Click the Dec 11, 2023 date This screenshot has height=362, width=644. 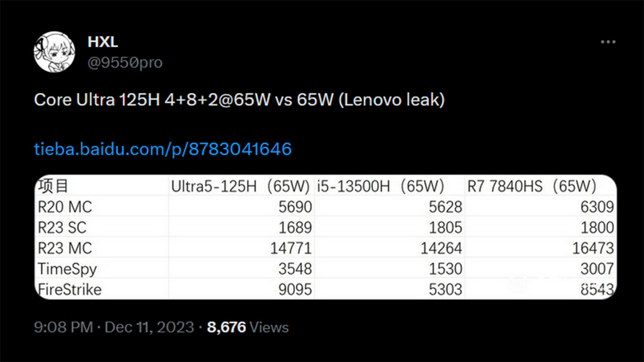[x=149, y=327]
